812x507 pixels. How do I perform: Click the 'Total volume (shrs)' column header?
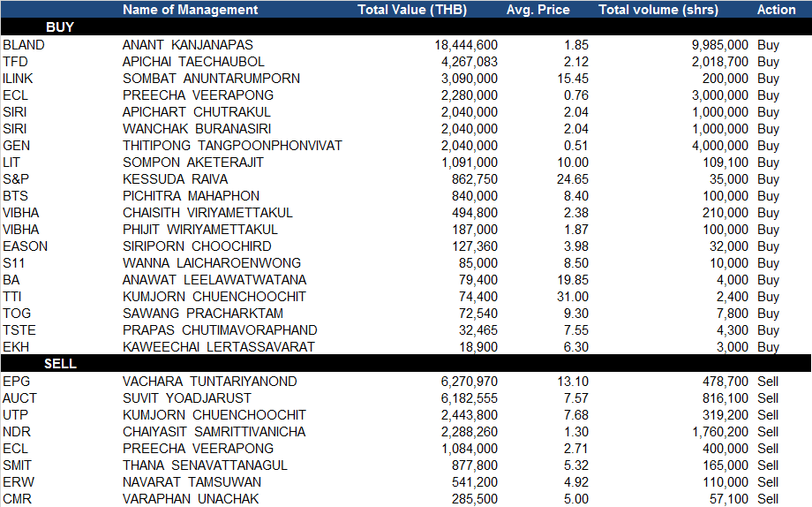pos(658,10)
